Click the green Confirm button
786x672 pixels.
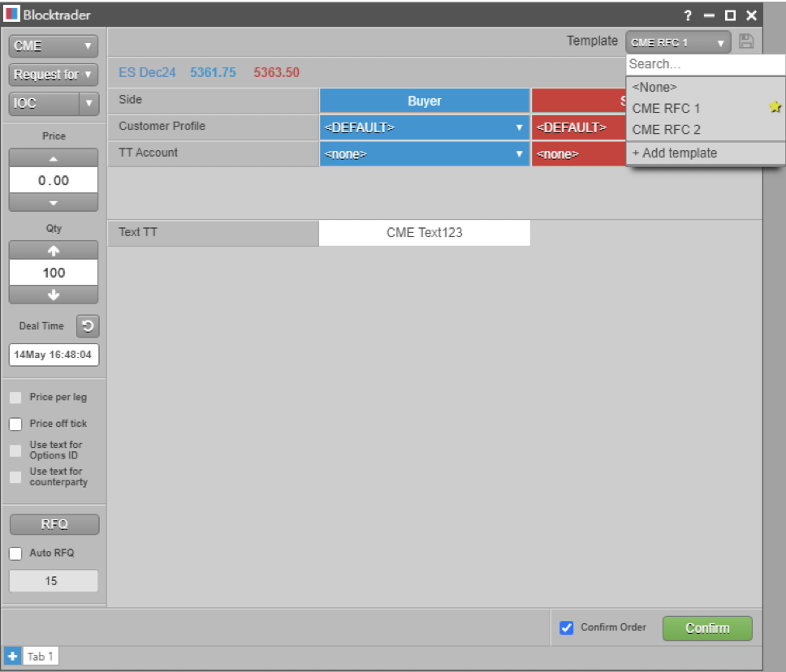[x=707, y=628]
